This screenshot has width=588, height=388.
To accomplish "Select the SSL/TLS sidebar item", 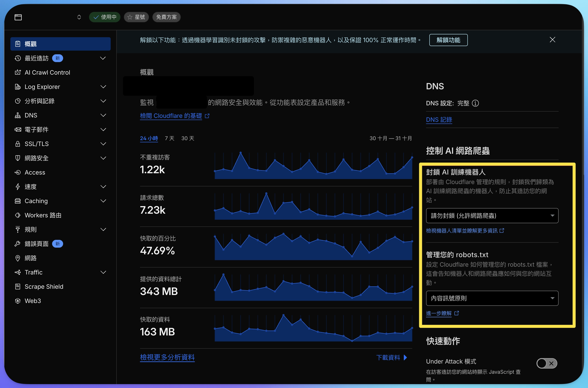I will [x=37, y=144].
